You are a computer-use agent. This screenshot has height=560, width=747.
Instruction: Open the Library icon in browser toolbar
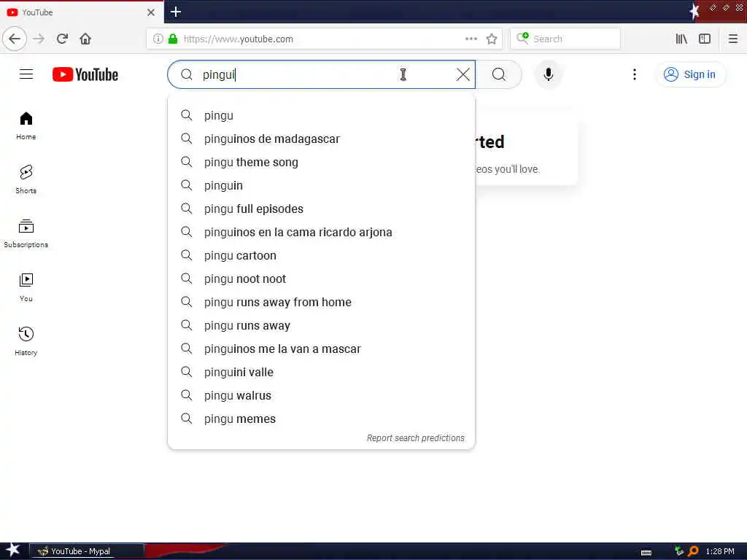[681, 39]
